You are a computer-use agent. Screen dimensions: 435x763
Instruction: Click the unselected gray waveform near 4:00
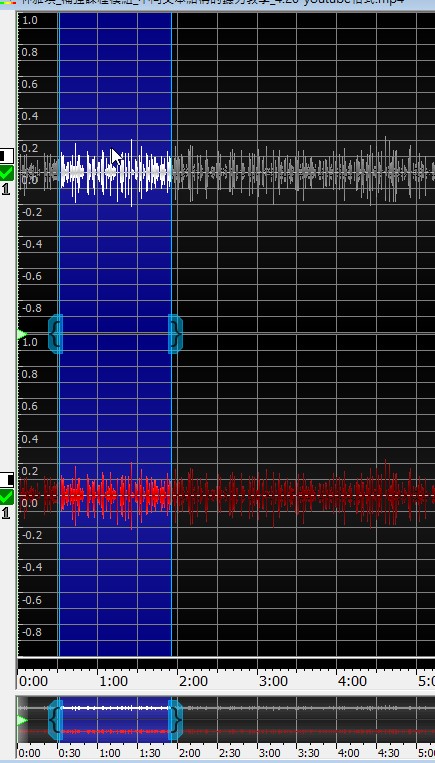tap(354, 171)
